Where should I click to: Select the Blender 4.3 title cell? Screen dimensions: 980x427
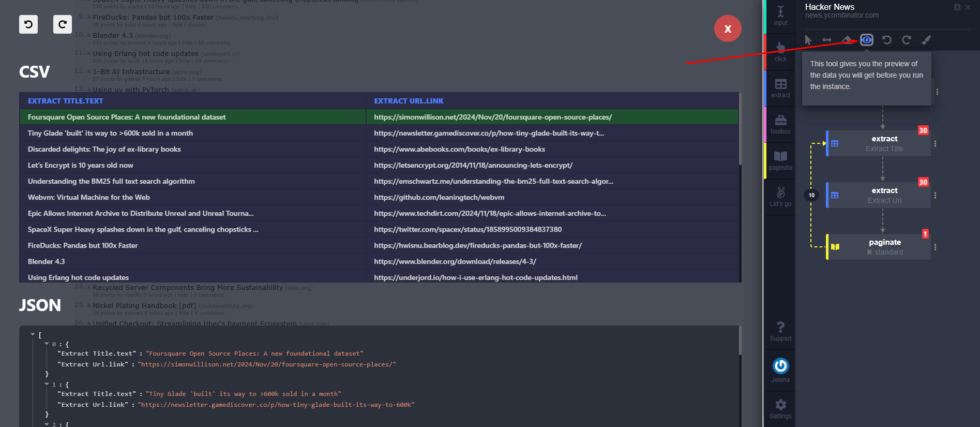tap(193, 261)
